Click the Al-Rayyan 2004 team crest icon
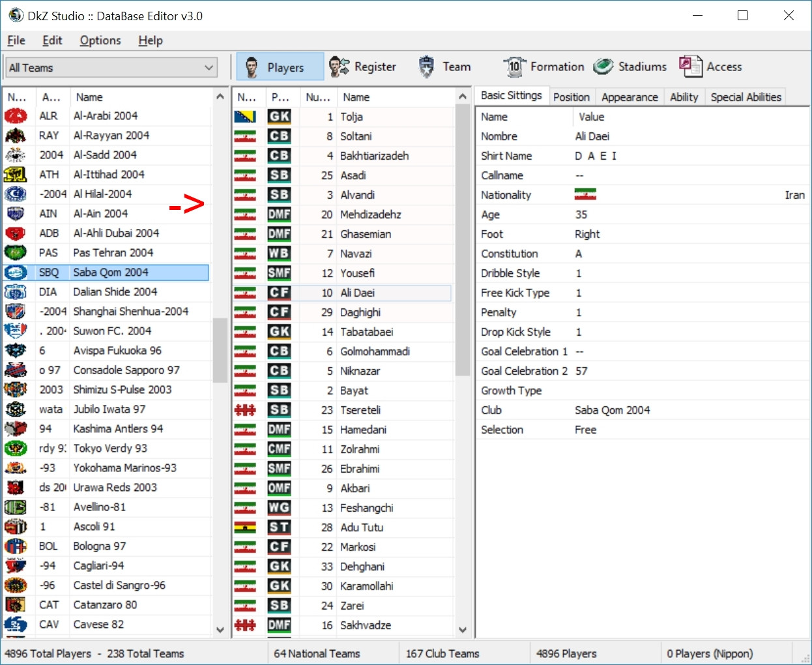Viewport: 812px width, 665px height. coord(16,136)
